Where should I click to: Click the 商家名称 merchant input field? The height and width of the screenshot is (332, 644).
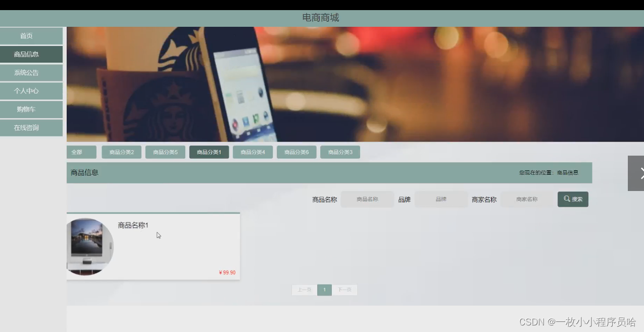(527, 199)
